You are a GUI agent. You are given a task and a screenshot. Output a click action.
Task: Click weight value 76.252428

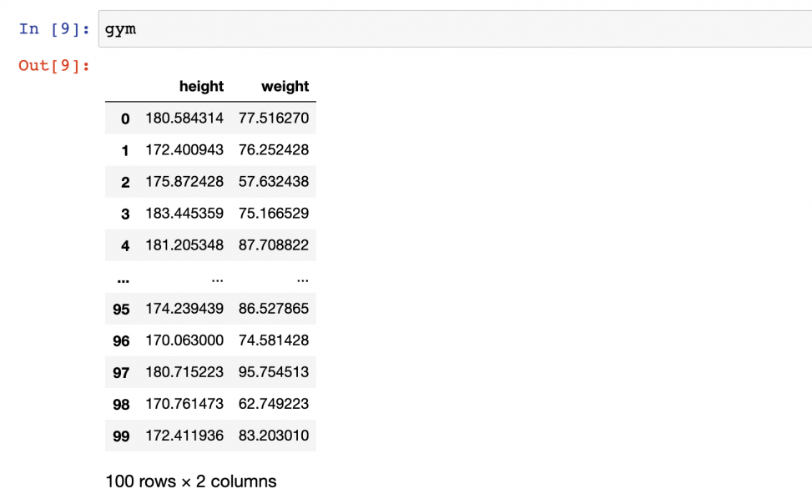click(x=274, y=149)
